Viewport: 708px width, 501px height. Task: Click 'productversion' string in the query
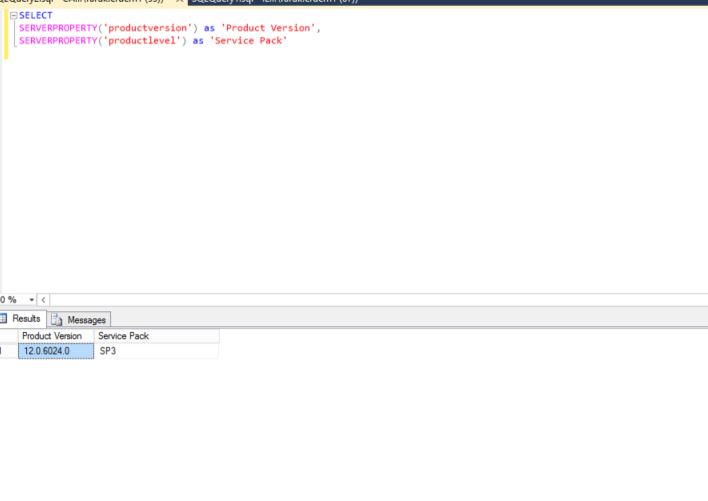148,28
